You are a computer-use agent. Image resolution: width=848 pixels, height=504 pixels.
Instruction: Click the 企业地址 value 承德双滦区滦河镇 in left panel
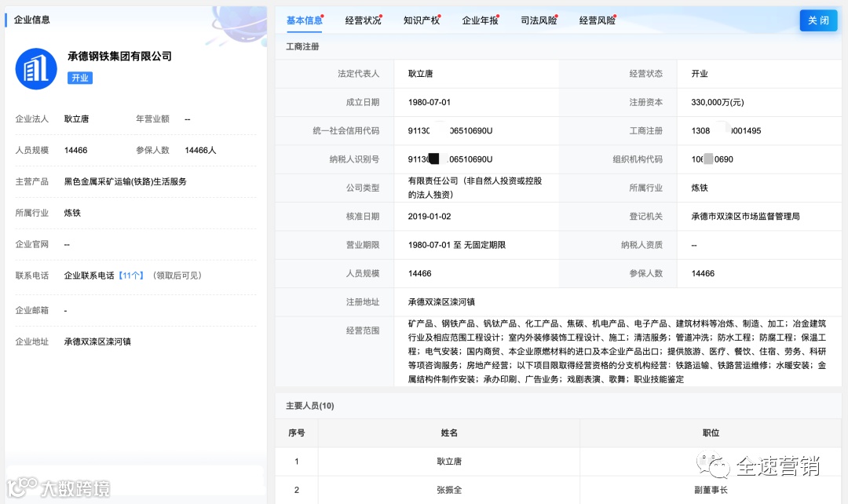click(97, 341)
